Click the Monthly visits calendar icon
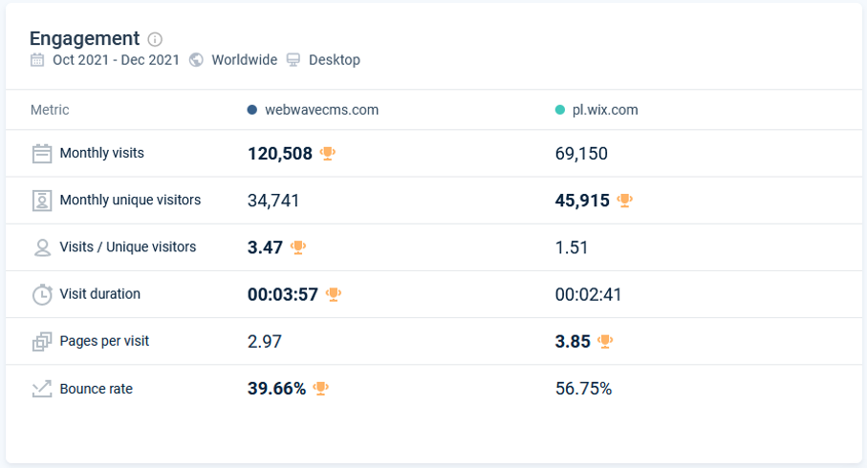Screen dimensions: 868x468 pyautogui.click(x=42, y=153)
